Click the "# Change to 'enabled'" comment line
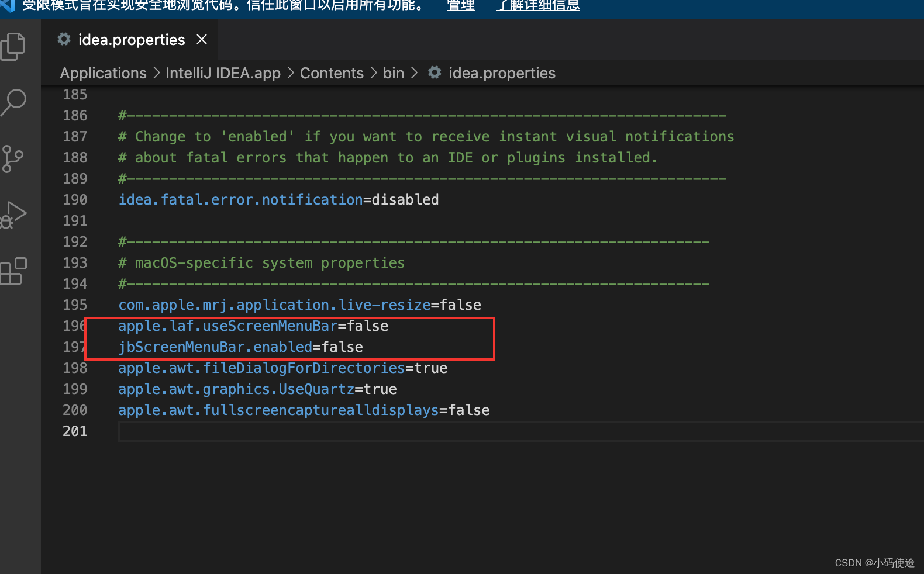 (x=426, y=137)
